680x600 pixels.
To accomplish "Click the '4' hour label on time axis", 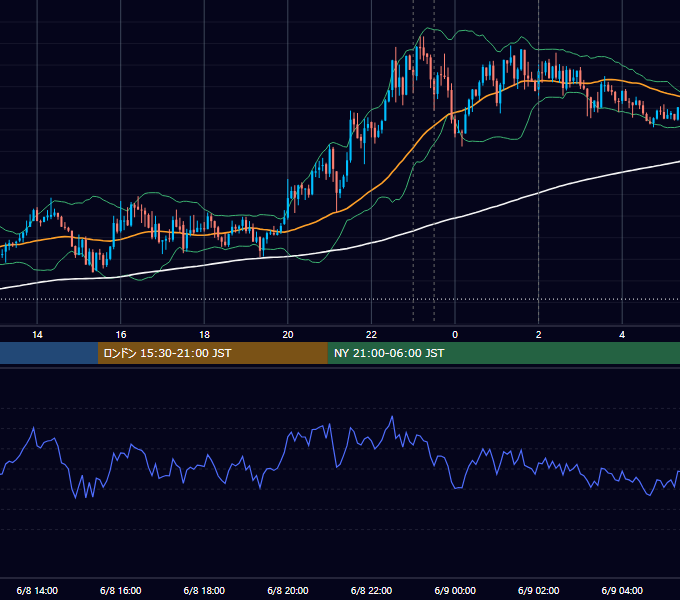I will click(622, 335).
